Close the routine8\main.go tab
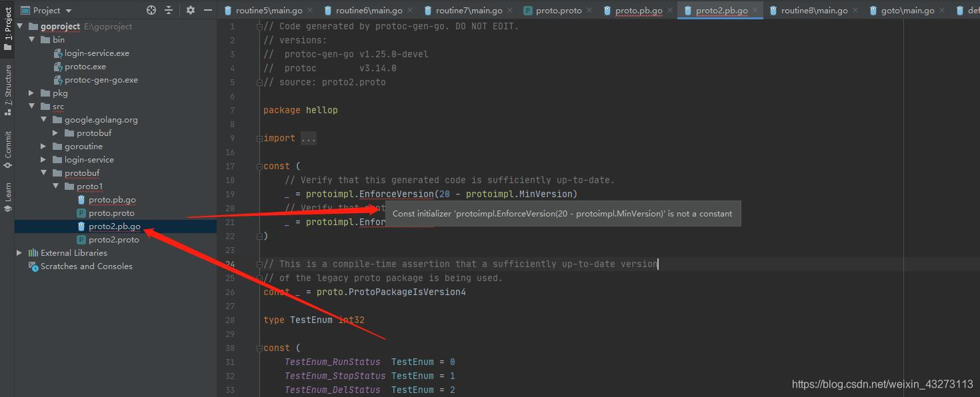This screenshot has height=397, width=980. tap(855, 11)
